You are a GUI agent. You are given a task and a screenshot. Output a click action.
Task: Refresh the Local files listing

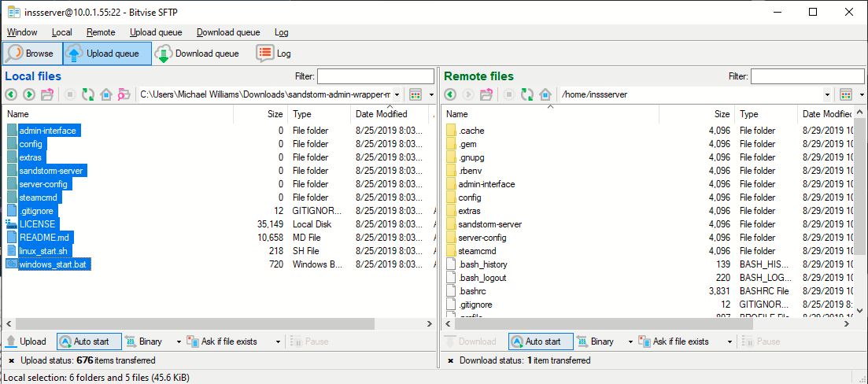88,94
